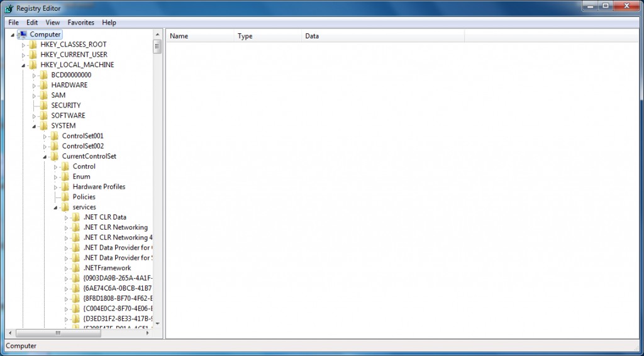Click the Control folder icon
Image resolution: width=644 pixels, height=356 pixels.
pos(65,166)
